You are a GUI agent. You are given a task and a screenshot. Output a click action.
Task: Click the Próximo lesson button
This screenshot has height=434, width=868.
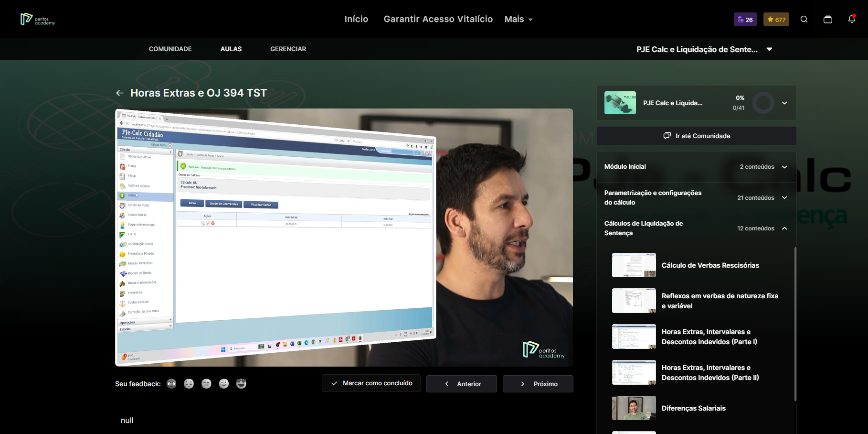(538, 384)
